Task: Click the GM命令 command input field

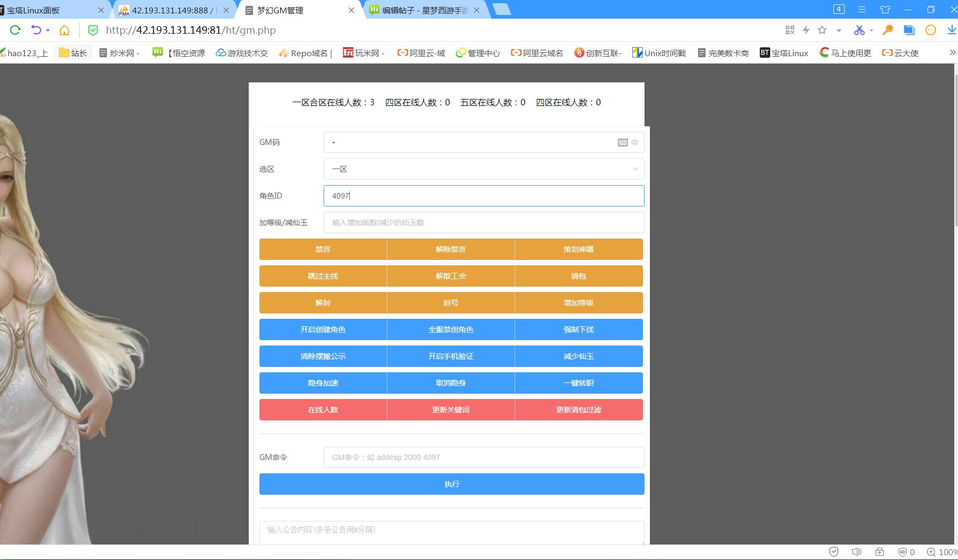Action: [x=484, y=457]
